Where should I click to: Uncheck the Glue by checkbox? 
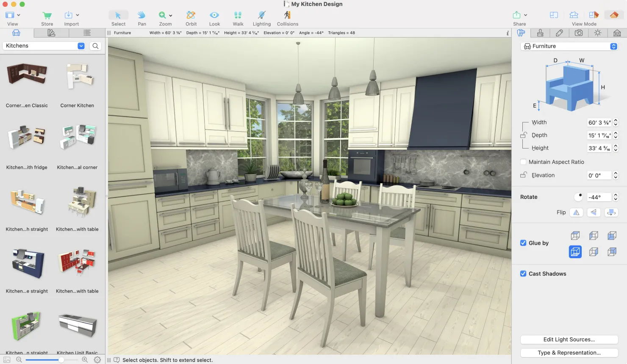(x=523, y=243)
